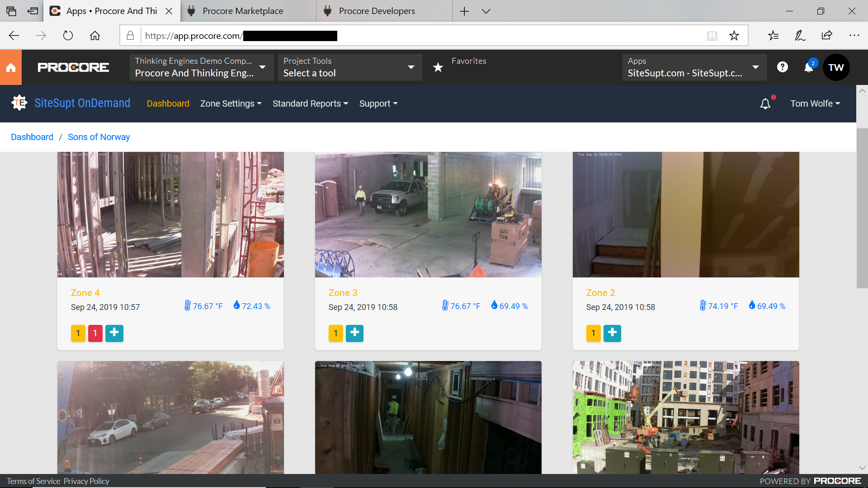
Task: Expand Support menu
Action: click(378, 103)
